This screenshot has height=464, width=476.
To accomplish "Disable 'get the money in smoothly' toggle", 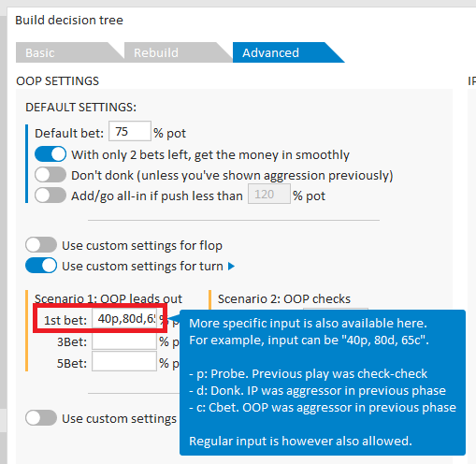I will (x=50, y=154).
